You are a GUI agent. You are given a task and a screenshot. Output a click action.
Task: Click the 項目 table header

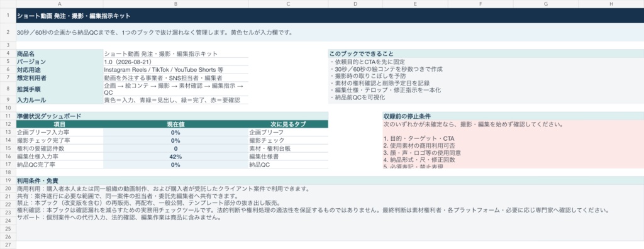[60, 124]
